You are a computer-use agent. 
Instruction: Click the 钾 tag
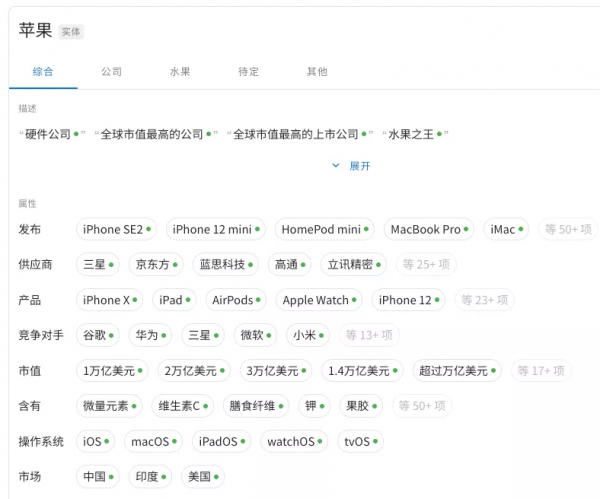click(314, 406)
